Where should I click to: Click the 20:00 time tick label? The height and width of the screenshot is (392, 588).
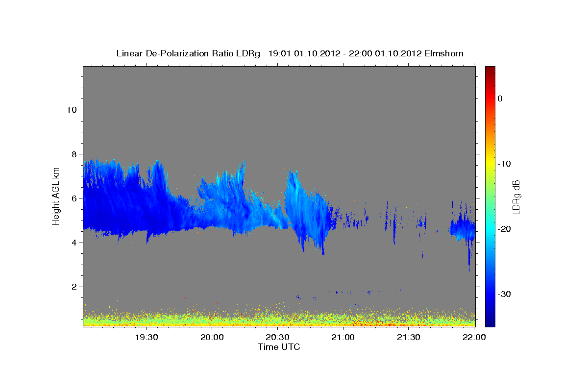point(212,337)
